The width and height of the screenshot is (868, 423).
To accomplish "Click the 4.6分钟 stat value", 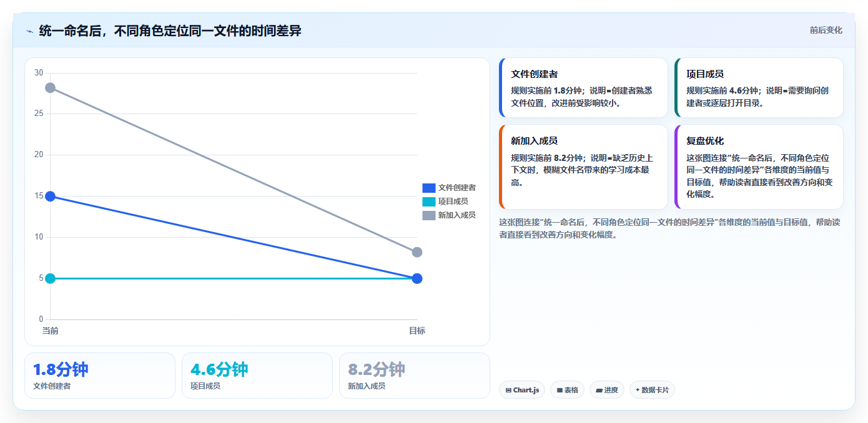I will 219,369.
